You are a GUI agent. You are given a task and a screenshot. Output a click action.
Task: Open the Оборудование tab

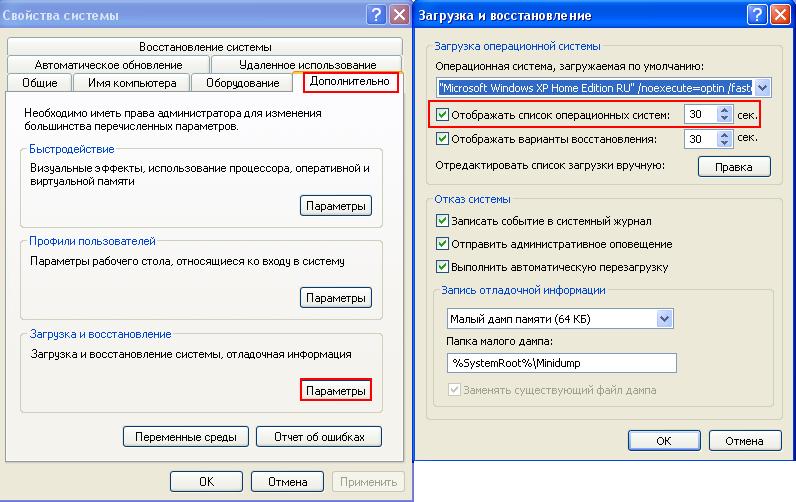tap(242, 83)
